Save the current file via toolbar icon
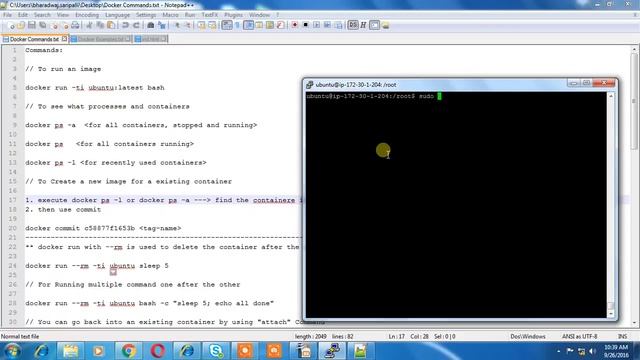 tap(31, 25)
